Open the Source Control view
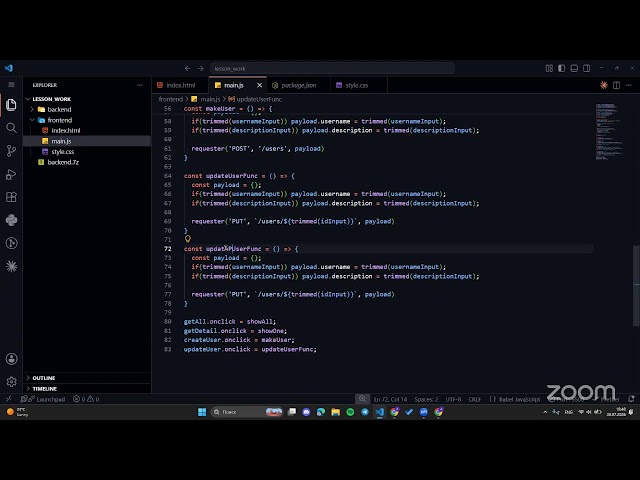This screenshot has width=640, height=480. [x=11, y=151]
